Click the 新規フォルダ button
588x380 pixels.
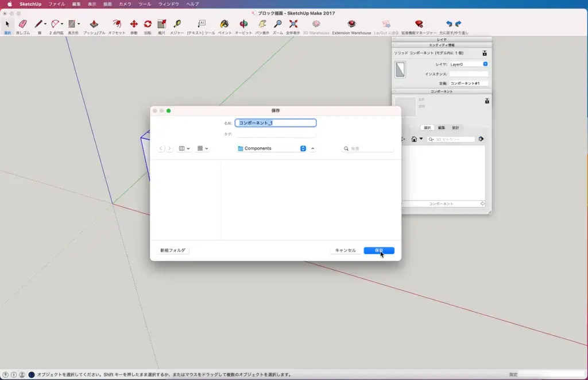[x=173, y=251]
